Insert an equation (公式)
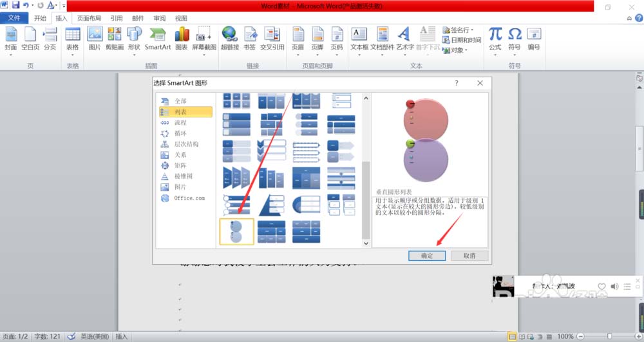 pyautogui.click(x=495, y=40)
